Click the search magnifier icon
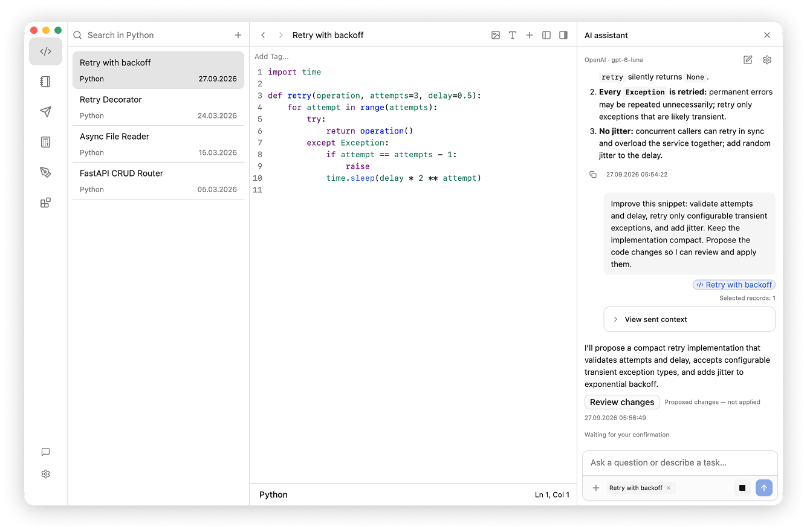The width and height of the screenshot is (807, 532). 77,35
